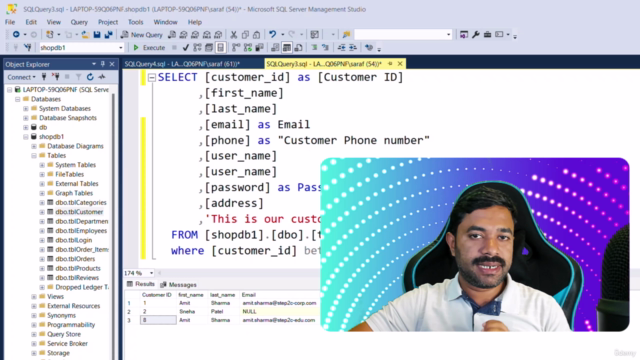Image resolution: width=640 pixels, height=360 pixels.
Task: Click the Comment out selected lines icon
Action: point(314,48)
